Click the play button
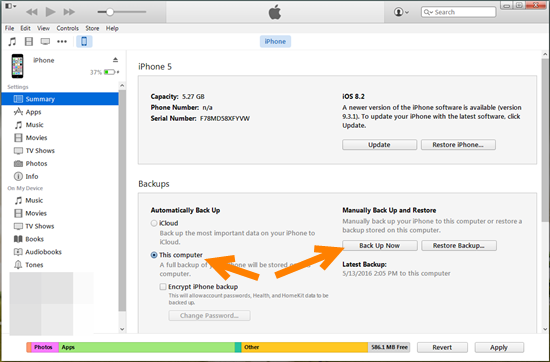The height and width of the screenshot is (362, 550). pyautogui.click(x=51, y=12)
